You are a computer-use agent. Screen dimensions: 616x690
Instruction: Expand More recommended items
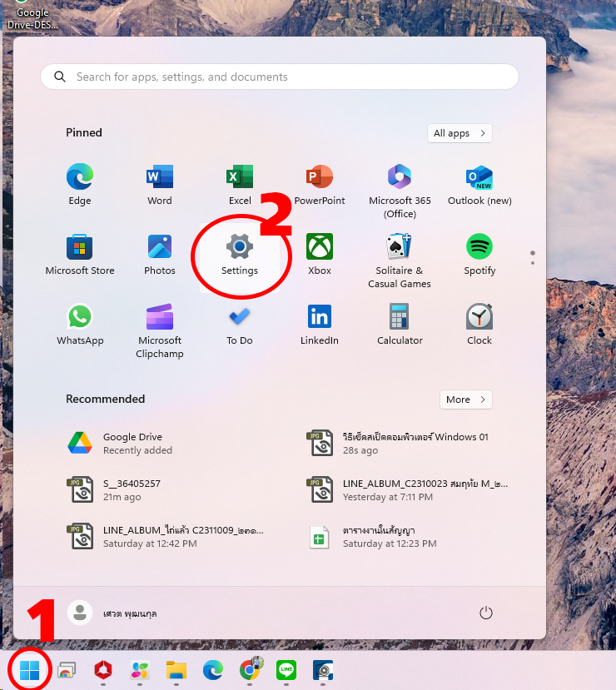pos(465,400)
